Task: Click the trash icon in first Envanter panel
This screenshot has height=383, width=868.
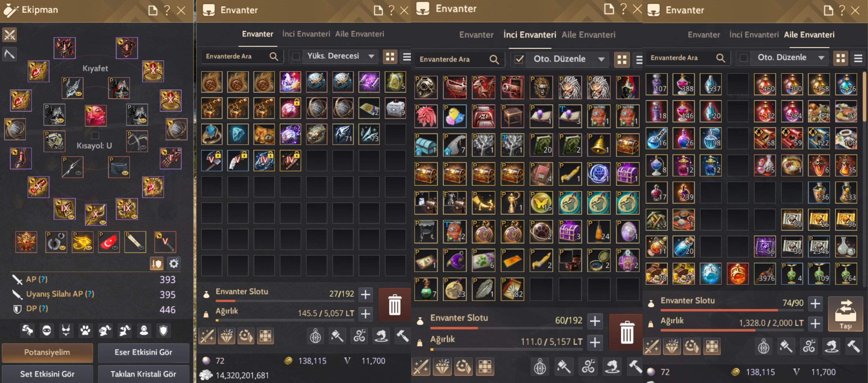Action: [394, 304]
